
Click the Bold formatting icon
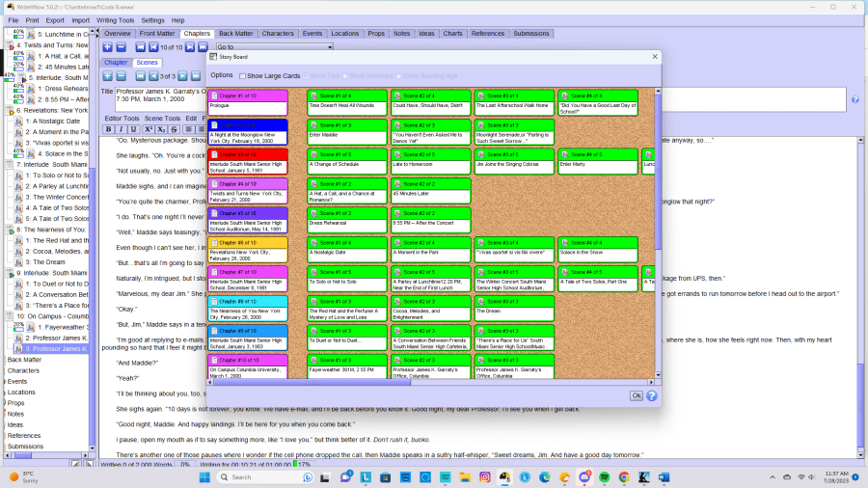coord(108,129)
